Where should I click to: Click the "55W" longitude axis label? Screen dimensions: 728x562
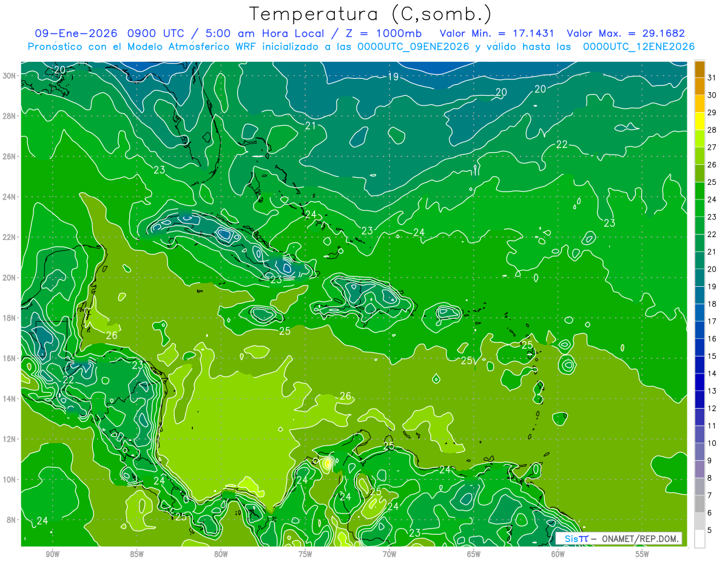(642, 554)
